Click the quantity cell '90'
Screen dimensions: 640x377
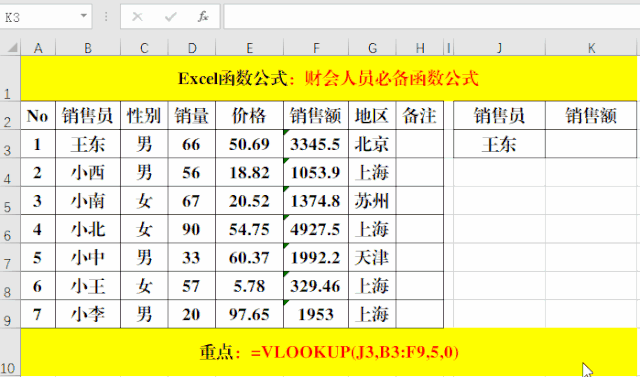pos(192,229)
